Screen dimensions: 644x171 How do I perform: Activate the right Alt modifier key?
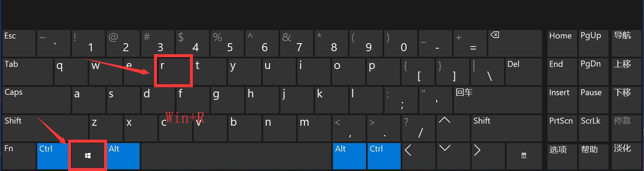[x=349, y=156]
